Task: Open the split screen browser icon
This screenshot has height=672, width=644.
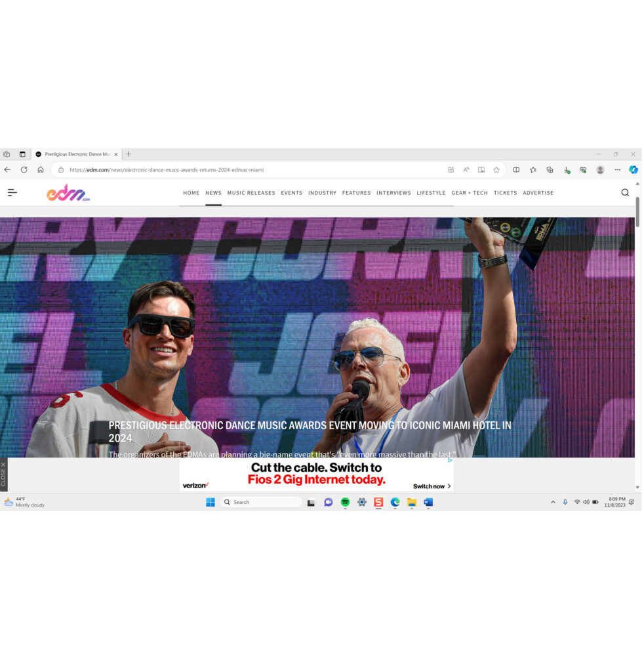Action: coord(516,169)
